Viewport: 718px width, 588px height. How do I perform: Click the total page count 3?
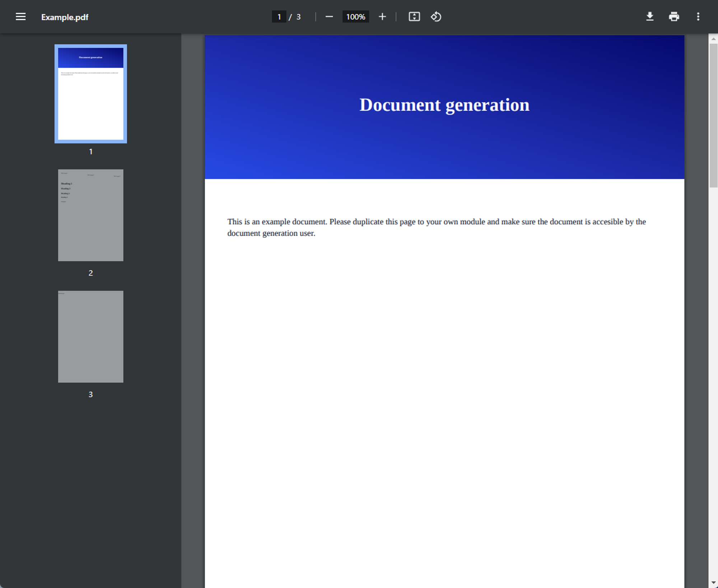(x=298, y=17)
